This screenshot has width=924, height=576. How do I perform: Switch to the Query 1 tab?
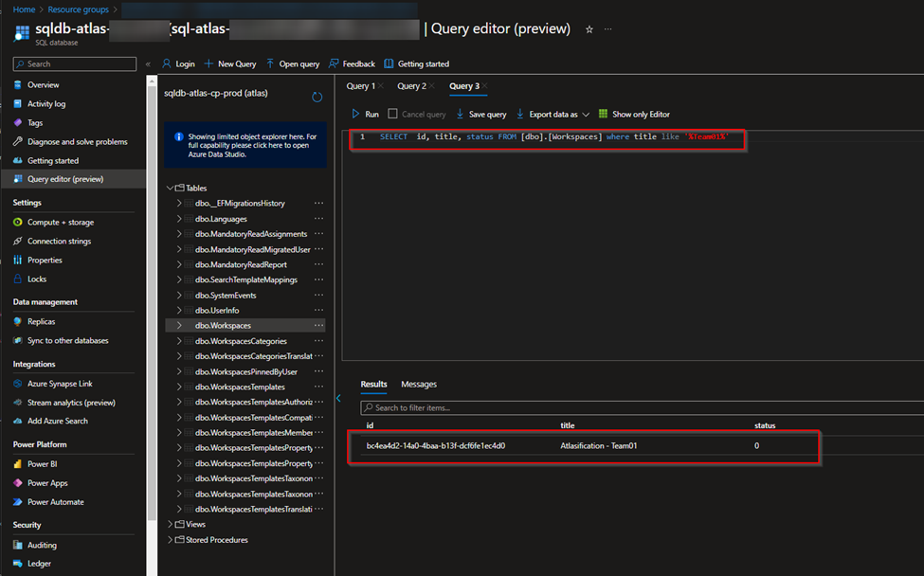359,86
